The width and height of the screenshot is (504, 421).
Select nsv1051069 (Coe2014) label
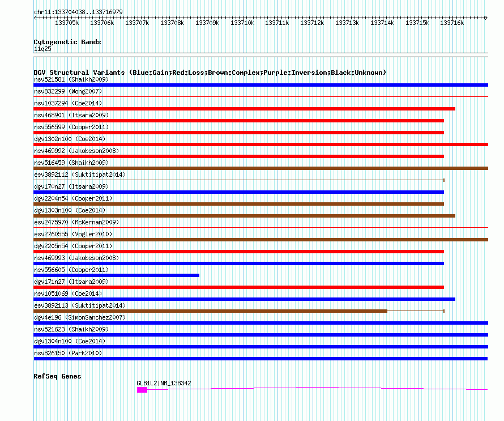tap(68, 294)
